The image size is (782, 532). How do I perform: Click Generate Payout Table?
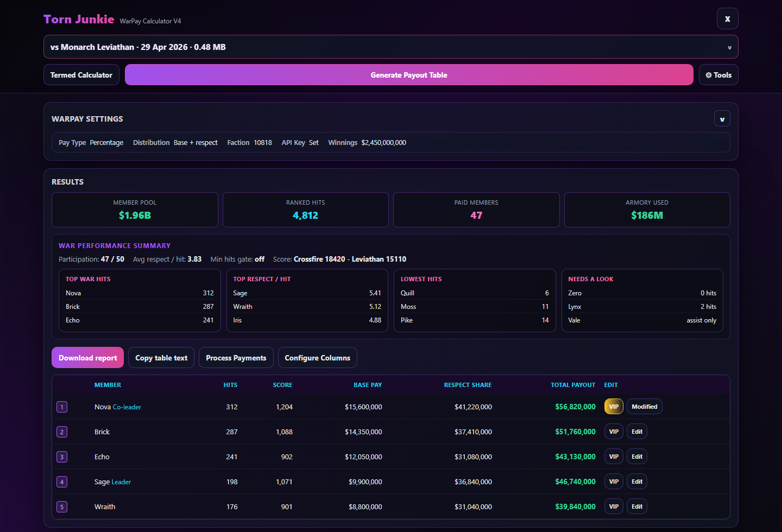(x=409, y=75)
